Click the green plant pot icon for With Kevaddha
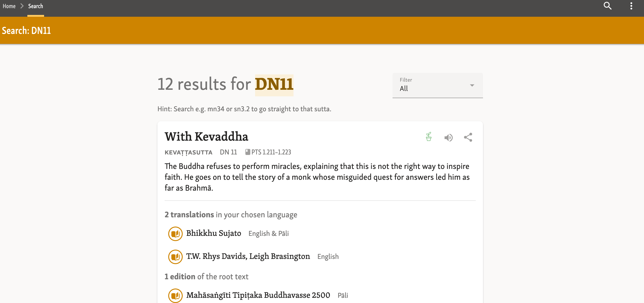The image size is (644, 303). (429, 137)
